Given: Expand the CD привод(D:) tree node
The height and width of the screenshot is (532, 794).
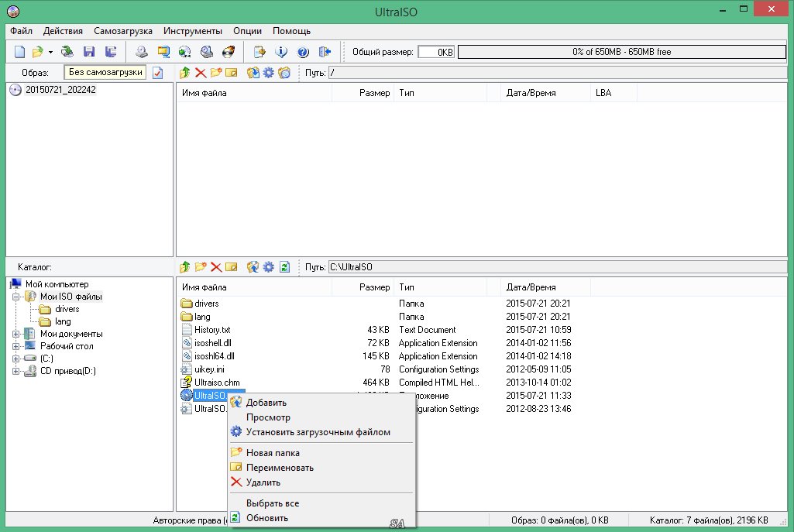Looking at the screenshot, I should click(15, 372).
